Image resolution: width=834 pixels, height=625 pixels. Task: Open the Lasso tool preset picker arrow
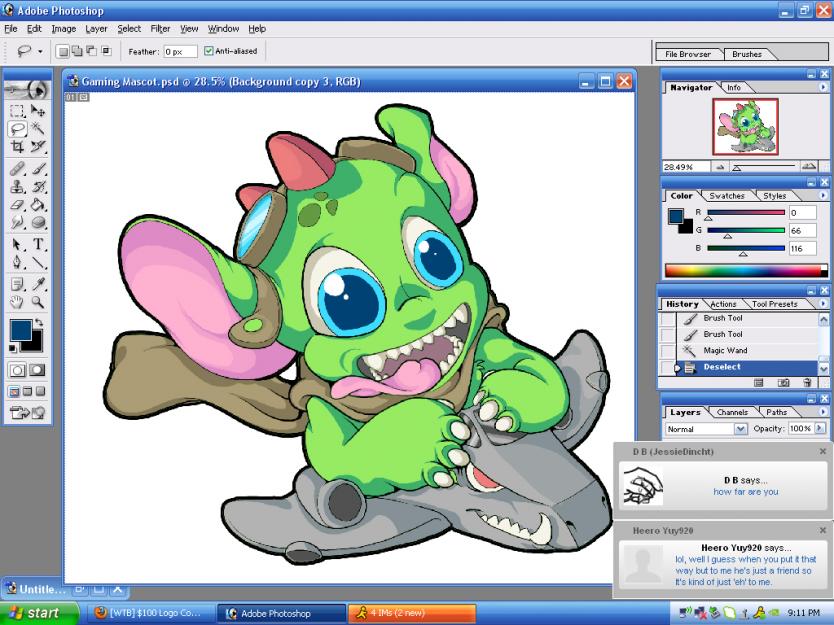coord(40,51)
